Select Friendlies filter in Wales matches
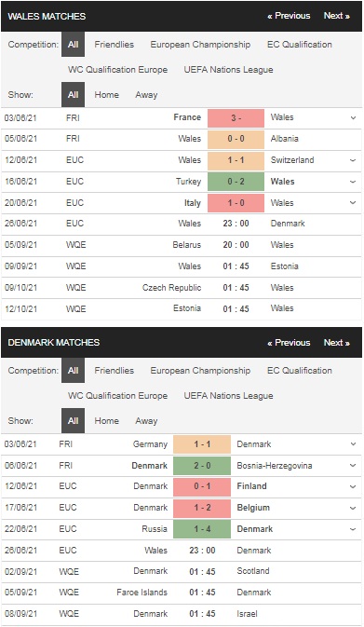The height and width of the screenshot is (627, 364). (x=115, y=45)
